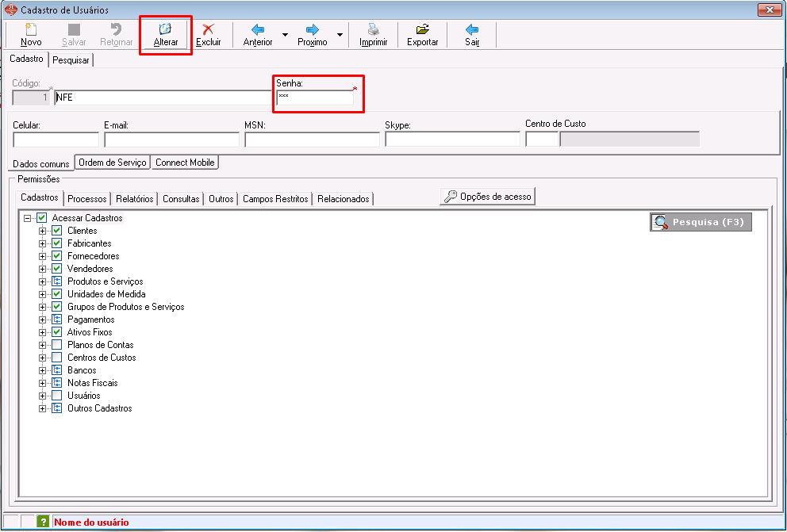Switch to the Pesquisar tab
787x532 pixels.
[71, 60]
